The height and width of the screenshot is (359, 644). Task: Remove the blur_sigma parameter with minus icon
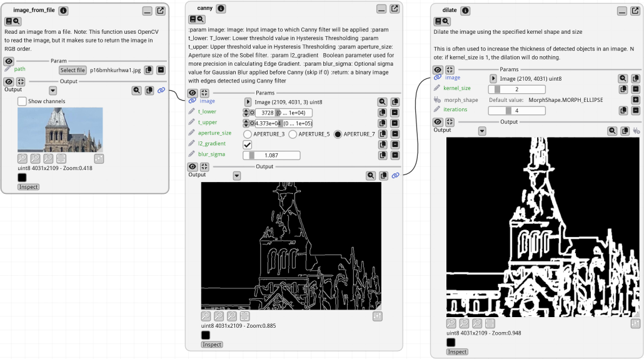pyautogui.click(x=395, y=155)
